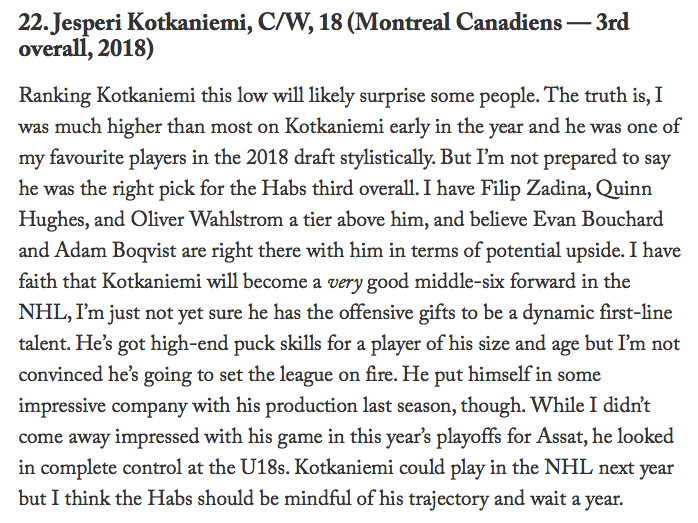698x523 pixels.
Task: Click 'Quinn' at the end of the line
Action: [x=624, y=189]
